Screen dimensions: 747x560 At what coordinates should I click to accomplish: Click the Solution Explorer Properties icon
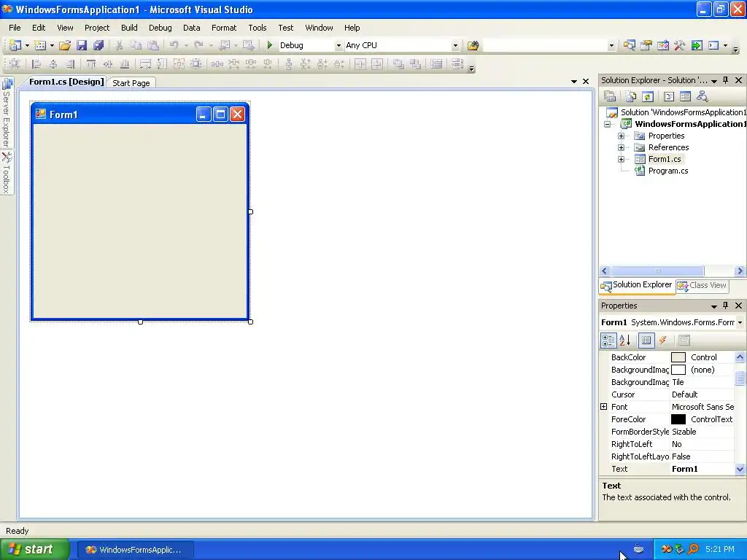point(611,97)
